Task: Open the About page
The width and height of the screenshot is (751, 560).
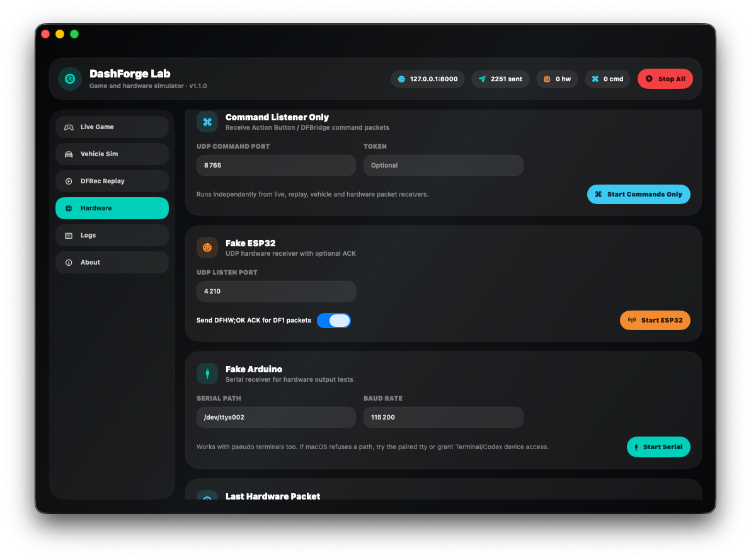Action: pyautogui.click(x=112, y=263)
